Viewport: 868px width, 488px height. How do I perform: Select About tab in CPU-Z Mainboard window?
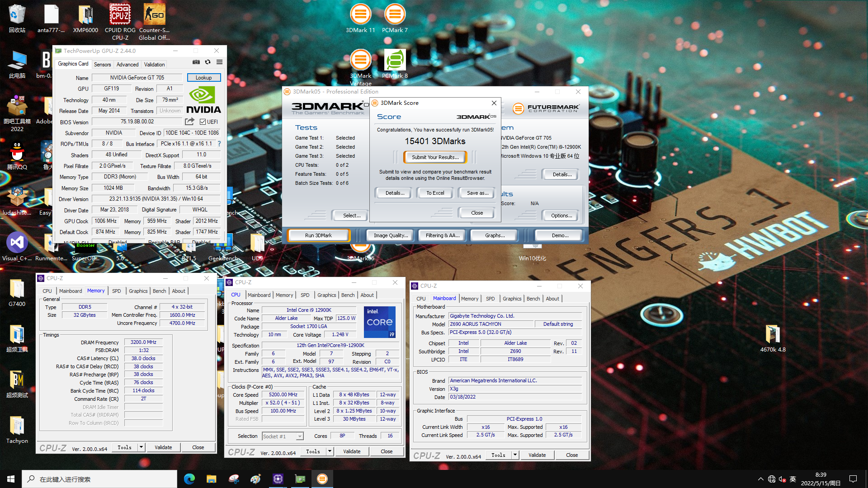[x=552, y=299]
